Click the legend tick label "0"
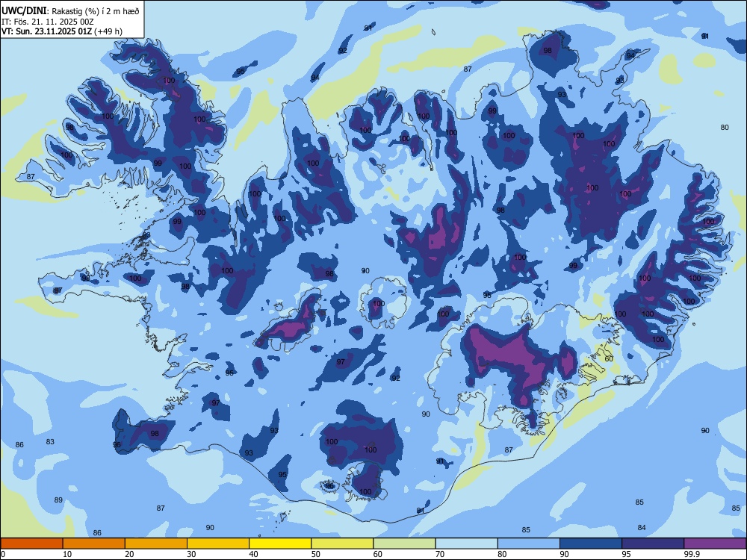This screenshot has height=560, width=747. pyautogui.click(x=3, y=554)
